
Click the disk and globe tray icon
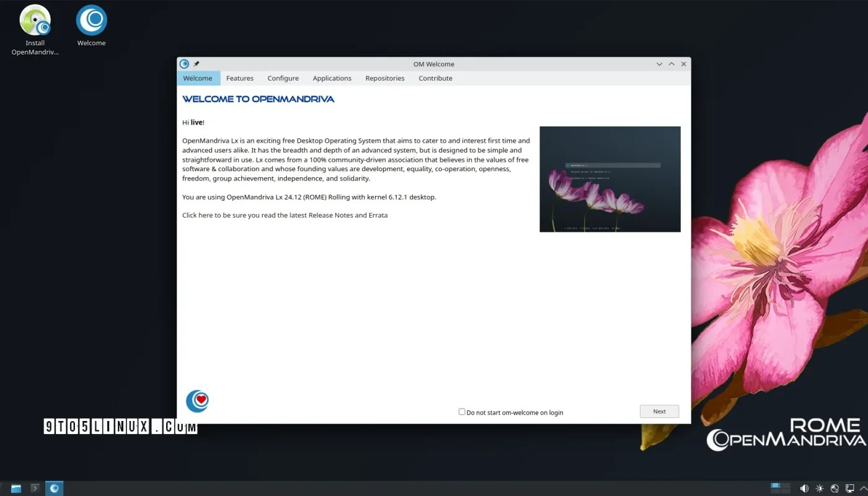pos(835,489)
